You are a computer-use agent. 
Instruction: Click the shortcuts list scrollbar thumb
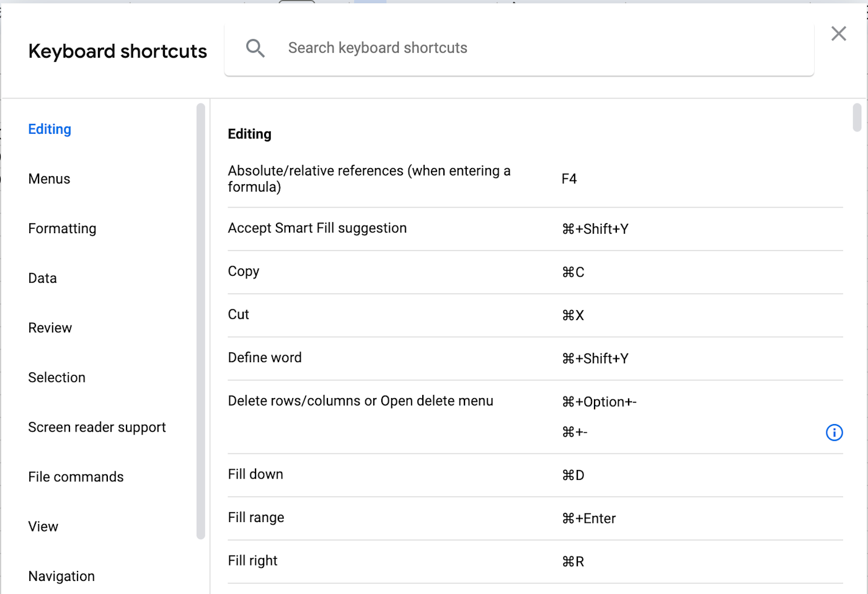point(857,117)
